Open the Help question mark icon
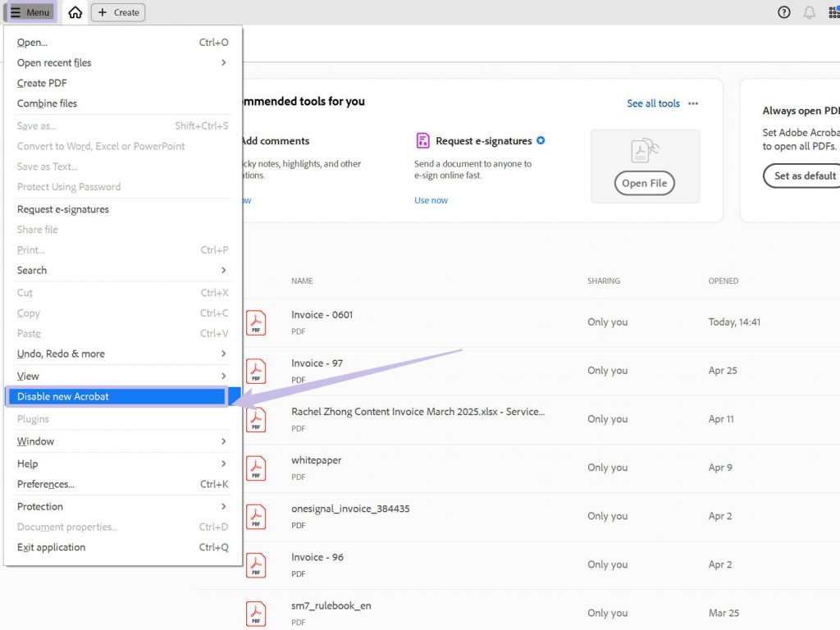 click(783, 12)
